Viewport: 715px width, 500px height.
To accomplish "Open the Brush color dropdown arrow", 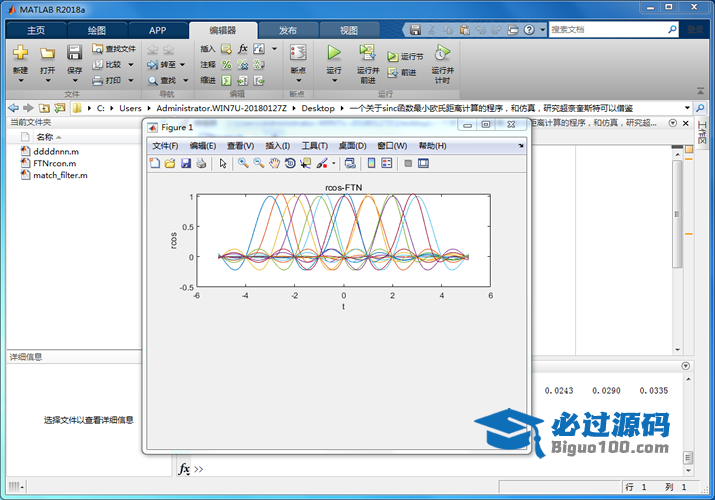I will pyautogui.click(x=334, y=163).
